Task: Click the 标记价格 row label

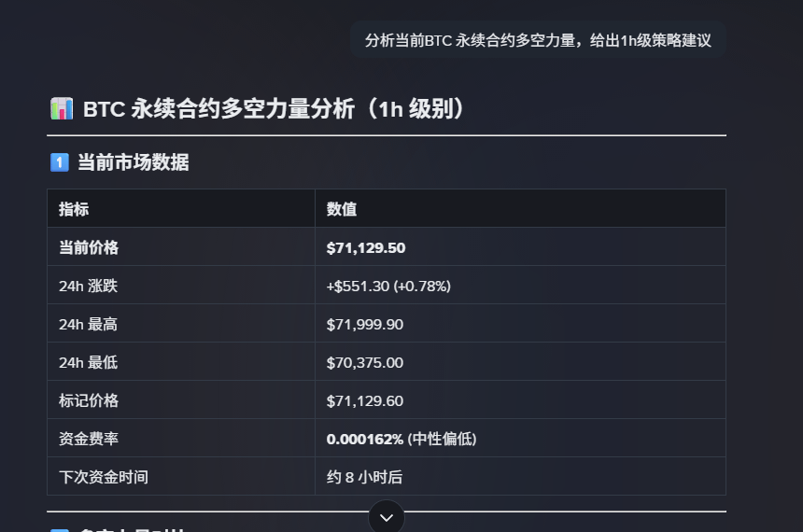Action: 89,400
